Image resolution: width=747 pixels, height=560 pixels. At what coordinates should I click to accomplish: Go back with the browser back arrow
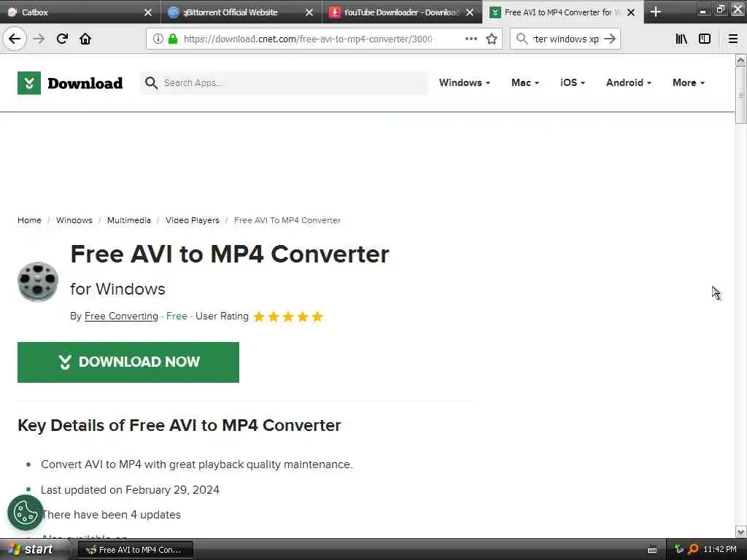15,39
